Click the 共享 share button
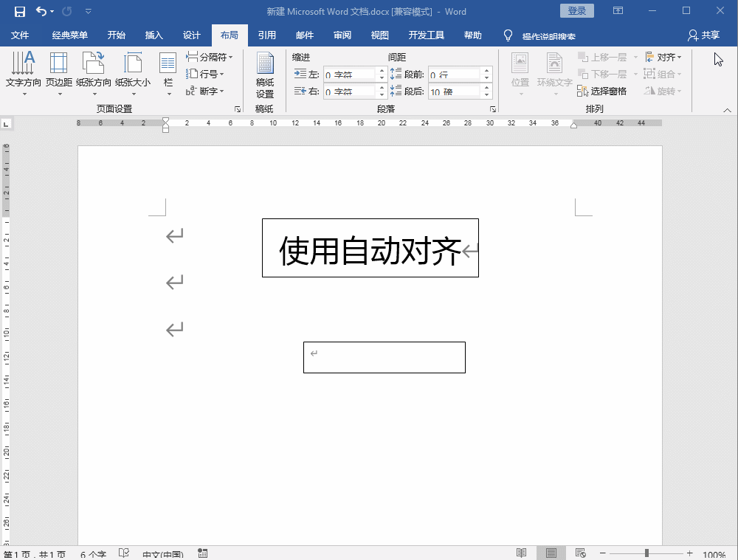Viewport: 738px width, 560px height. (703, 35)
